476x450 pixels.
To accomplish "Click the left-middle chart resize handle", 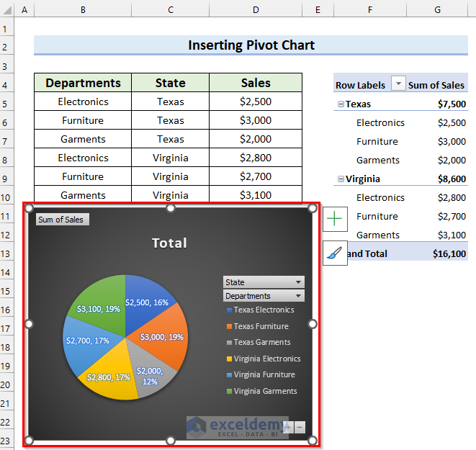I will pos(30,324).
